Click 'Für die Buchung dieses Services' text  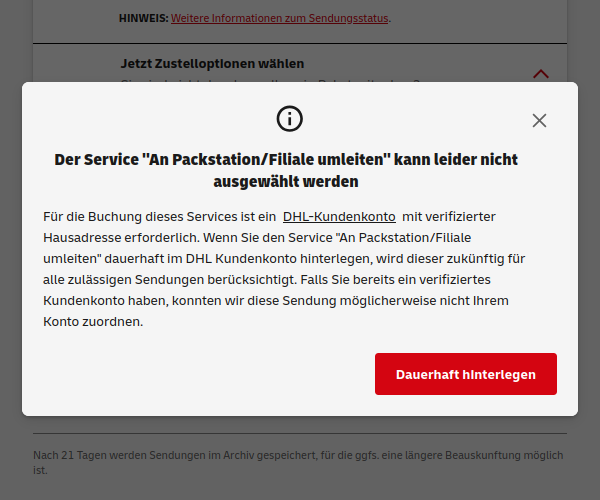click(150, 216)
